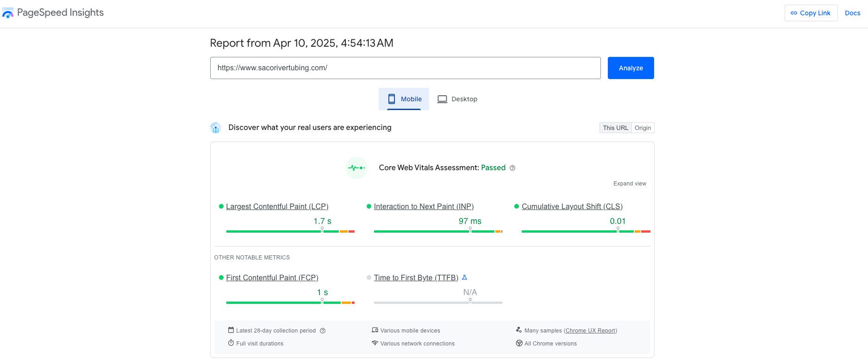This screenshot has height=364, width=868.
Task: Click the Analyze button
Action: coord(631,68)
